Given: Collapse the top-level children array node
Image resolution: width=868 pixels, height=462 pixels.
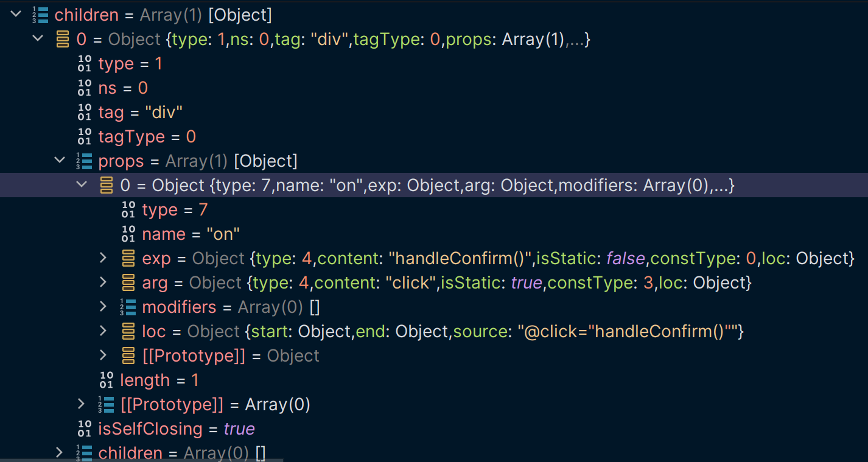Looking at the screenshot, I should [x=16, y=14].
